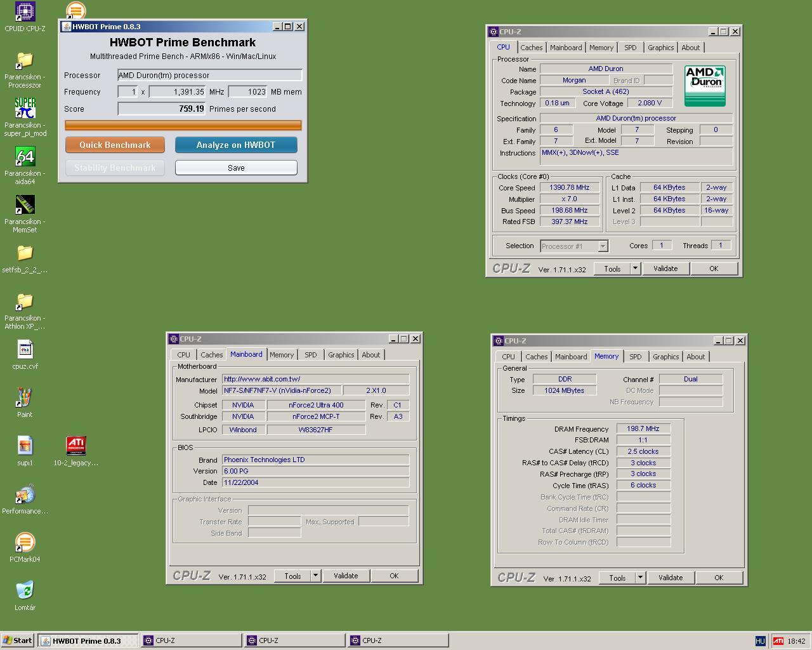Click the ATI icon in system tray
This screenshot has height=650, width=812.
pos(778,641)
